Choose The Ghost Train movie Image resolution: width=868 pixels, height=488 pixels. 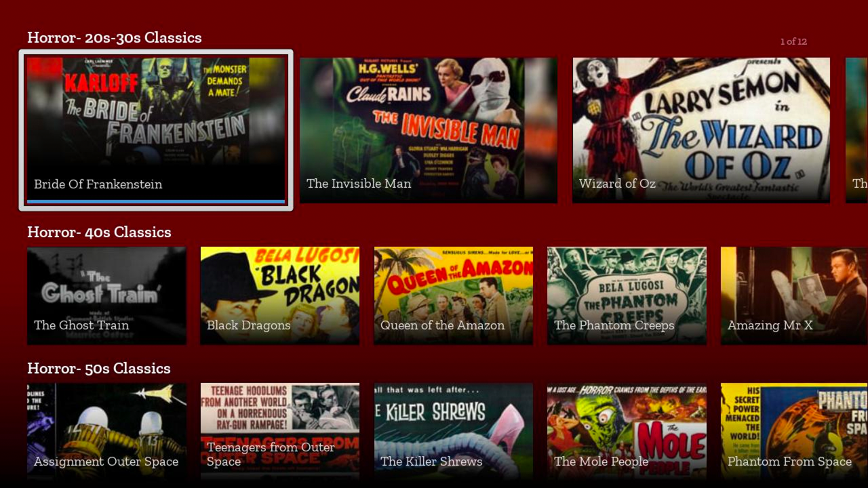(106, 296)
